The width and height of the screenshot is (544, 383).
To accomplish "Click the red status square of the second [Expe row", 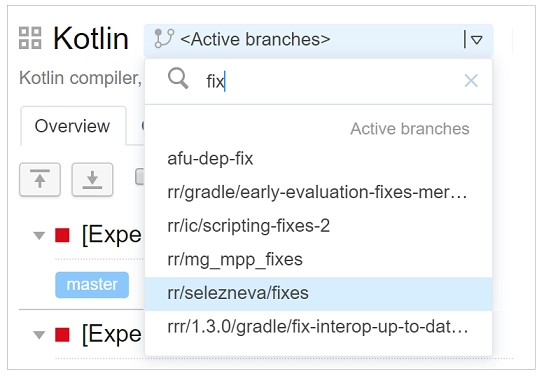I will pos(62,335).
